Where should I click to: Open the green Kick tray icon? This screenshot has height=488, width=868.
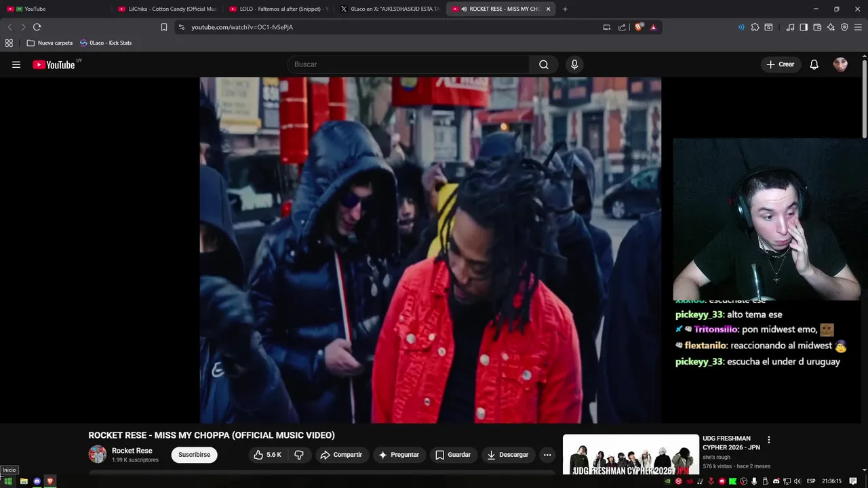732,481
